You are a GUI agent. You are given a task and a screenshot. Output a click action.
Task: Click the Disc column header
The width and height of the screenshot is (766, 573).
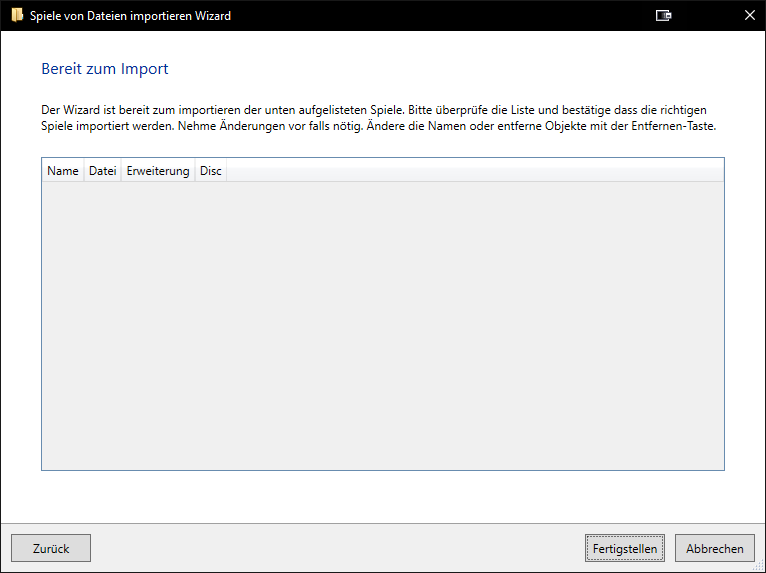click(x=211, y=170)
